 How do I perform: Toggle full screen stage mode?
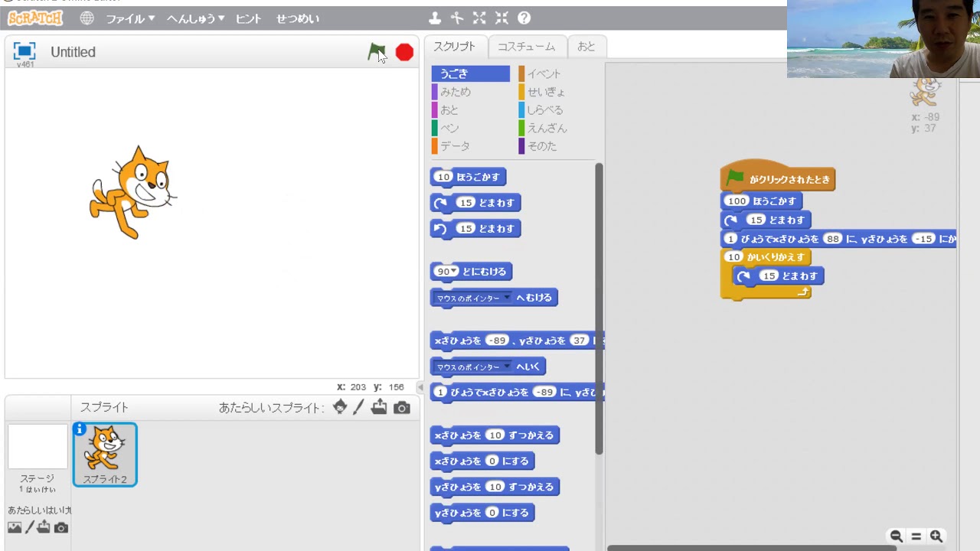coord(24,51)
